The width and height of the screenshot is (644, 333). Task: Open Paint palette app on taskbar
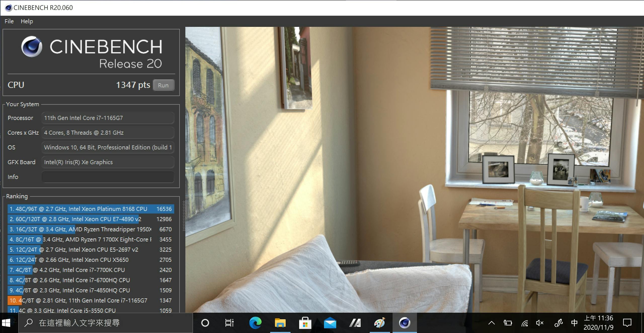coord(379,323)
